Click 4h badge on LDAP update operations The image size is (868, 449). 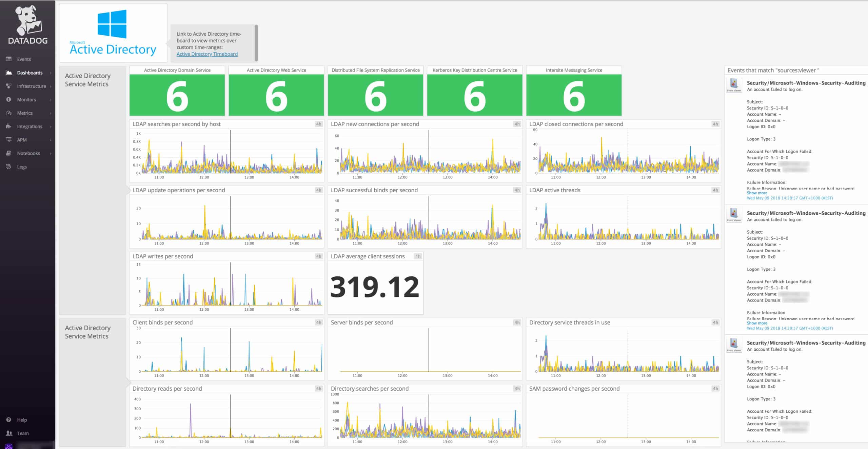click(x=319, y=190)
